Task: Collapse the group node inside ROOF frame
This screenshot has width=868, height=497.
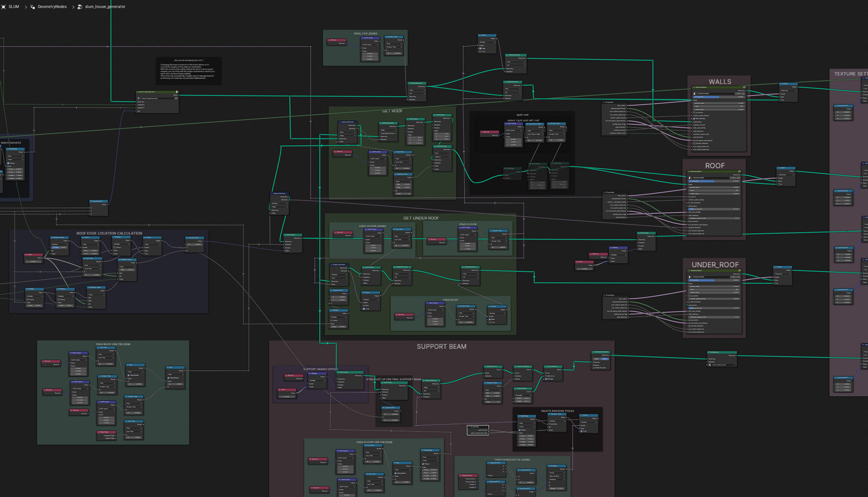Action: tap(689, 171)
